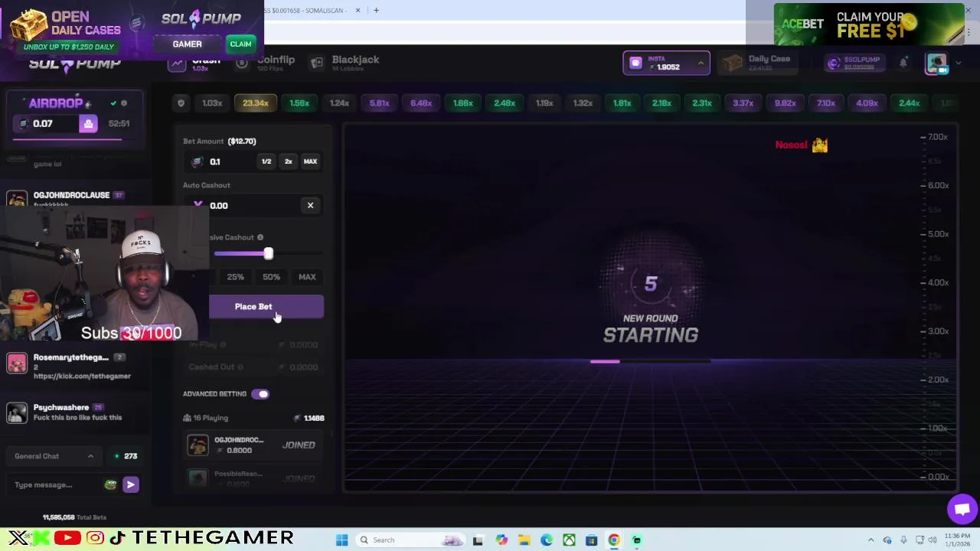
Task: Click the 16 Playing label
Action: click(x=206, y=418)
